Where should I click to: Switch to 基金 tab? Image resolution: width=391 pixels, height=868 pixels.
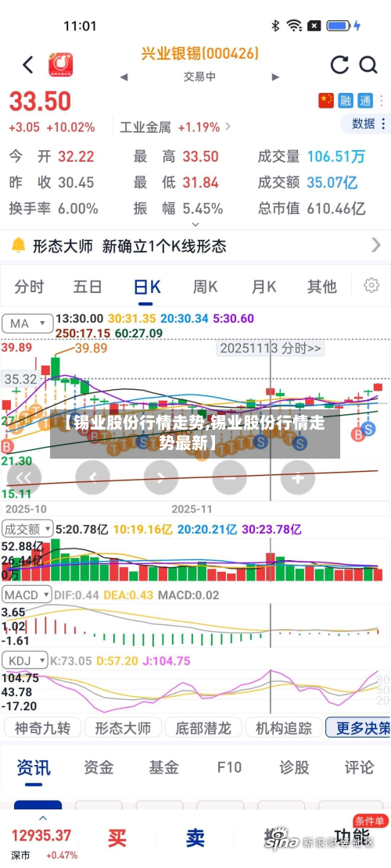[x=164, y=767]
